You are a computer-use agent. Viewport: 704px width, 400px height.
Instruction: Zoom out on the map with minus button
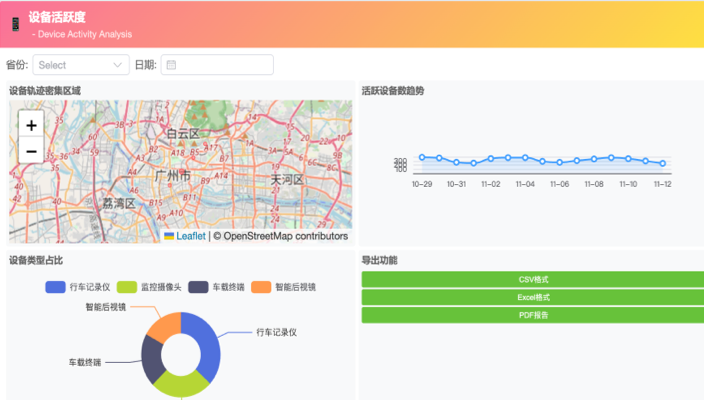(31, 151)
